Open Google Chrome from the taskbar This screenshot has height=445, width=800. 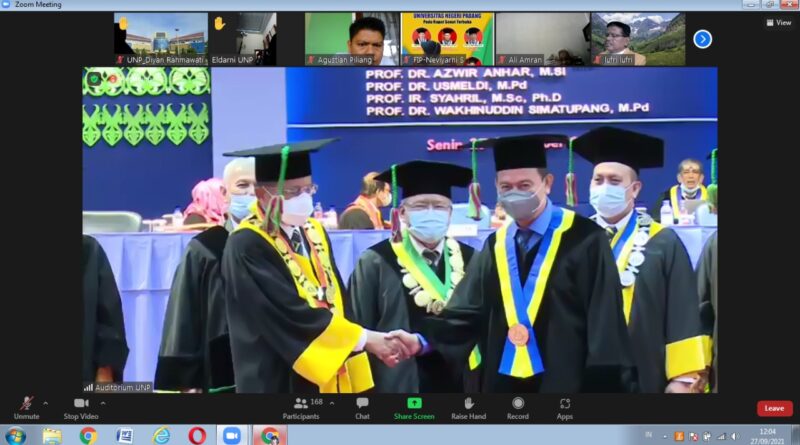tap(88, 436)
